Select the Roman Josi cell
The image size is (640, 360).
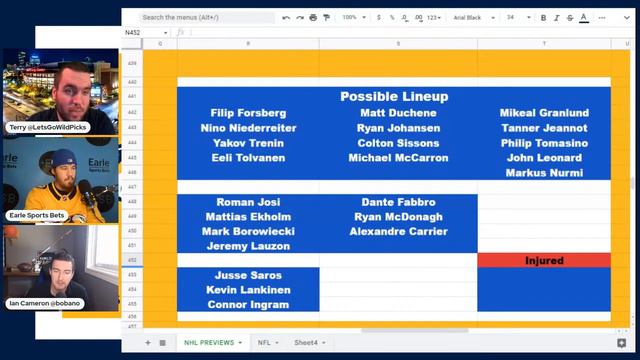(x=248, y=202)
